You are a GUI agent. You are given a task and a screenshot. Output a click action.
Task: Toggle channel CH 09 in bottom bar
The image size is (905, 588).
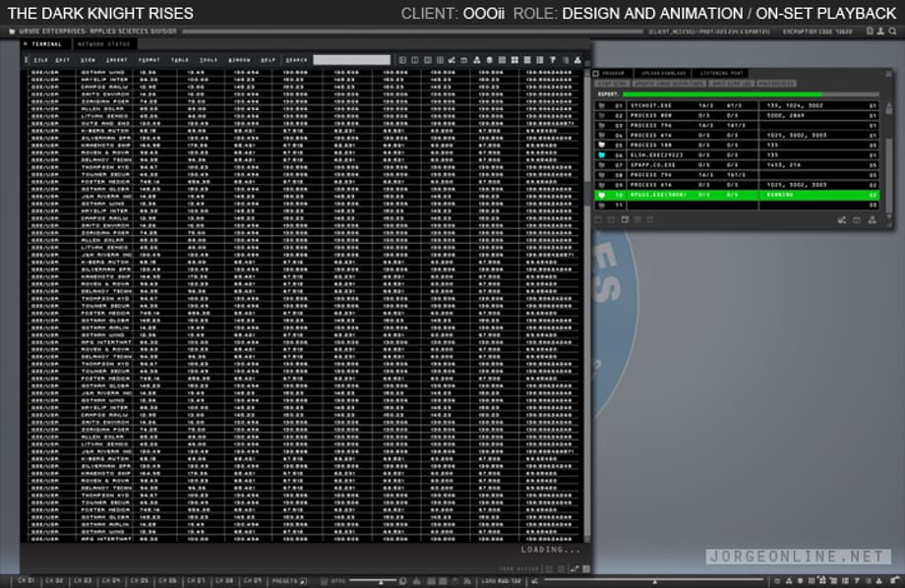[253, 581]
